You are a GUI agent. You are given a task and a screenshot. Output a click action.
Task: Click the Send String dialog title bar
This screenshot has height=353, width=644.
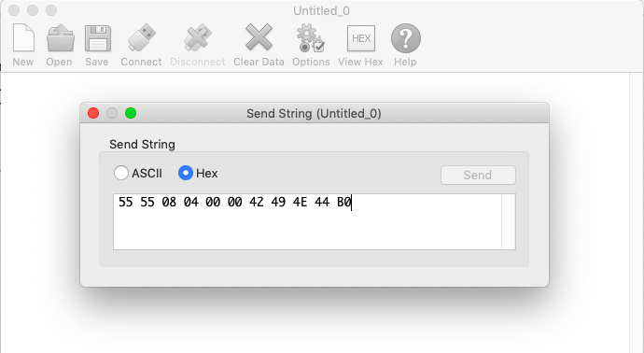(315, 113)
